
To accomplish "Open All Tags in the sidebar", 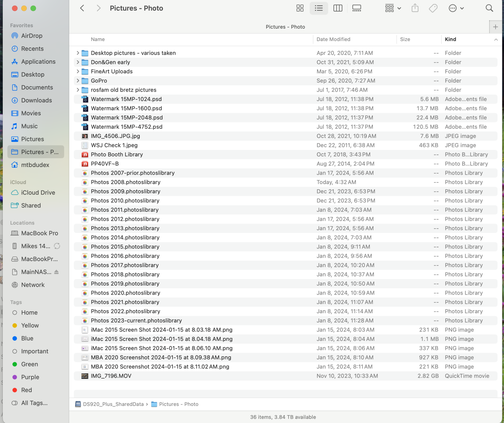I will (x=34, y=403).
